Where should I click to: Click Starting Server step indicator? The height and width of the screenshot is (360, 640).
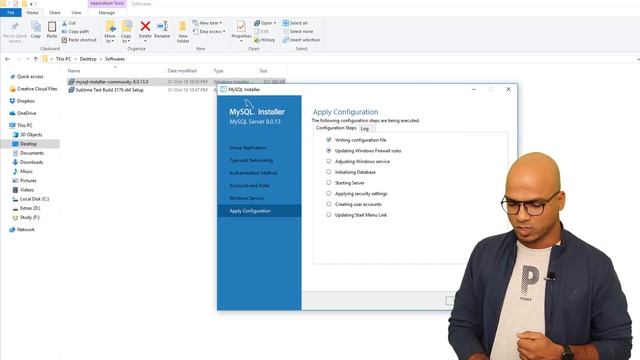pyautogui.click(x=329, y=182)
